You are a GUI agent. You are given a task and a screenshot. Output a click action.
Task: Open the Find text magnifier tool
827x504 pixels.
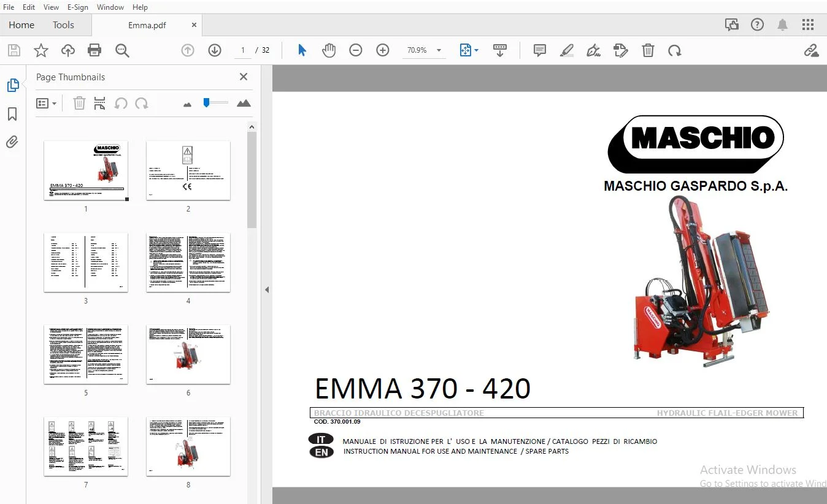pos(122,50)
